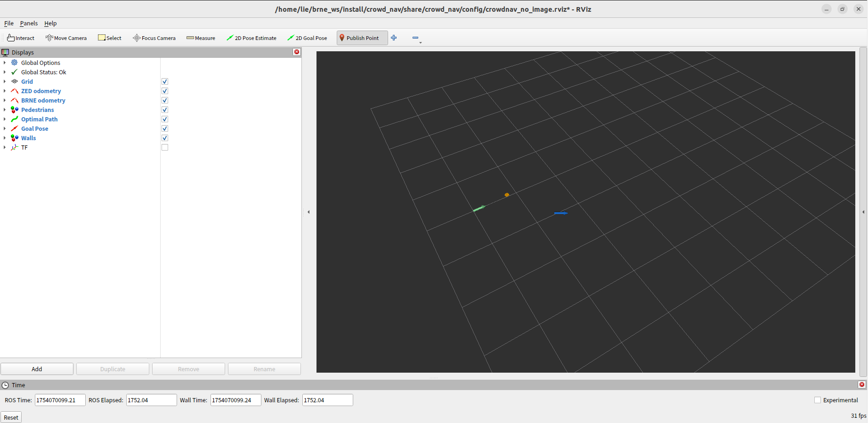868x423 pixels.
Task: Choose the Select tool
Action: pyautogui.click(x=110, y=38)
